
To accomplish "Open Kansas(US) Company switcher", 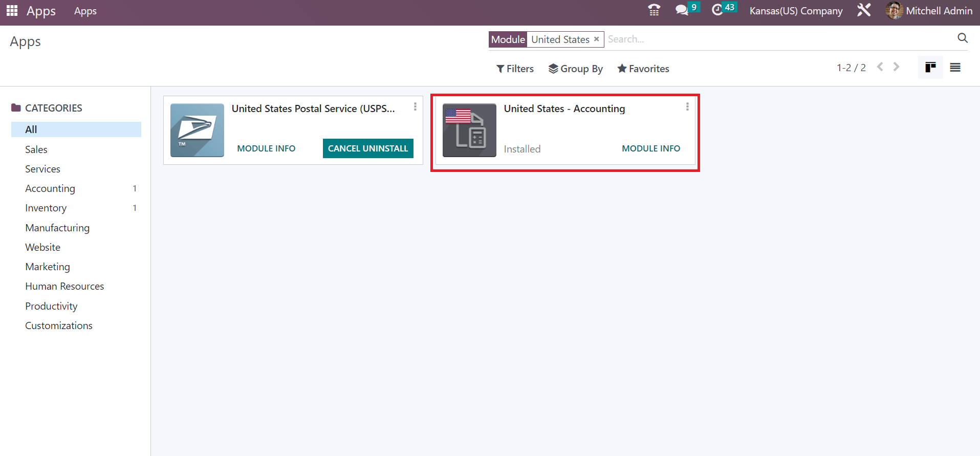I will [796, 11].
